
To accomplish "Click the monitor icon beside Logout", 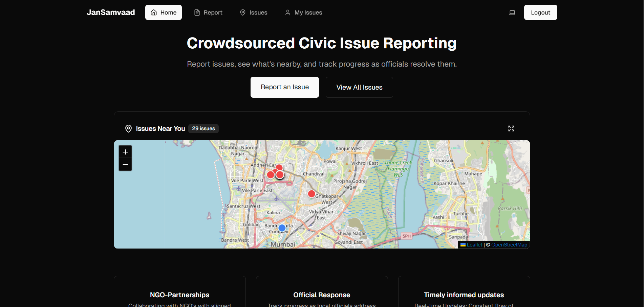I will pyautogui.click(x=512, y=12).
